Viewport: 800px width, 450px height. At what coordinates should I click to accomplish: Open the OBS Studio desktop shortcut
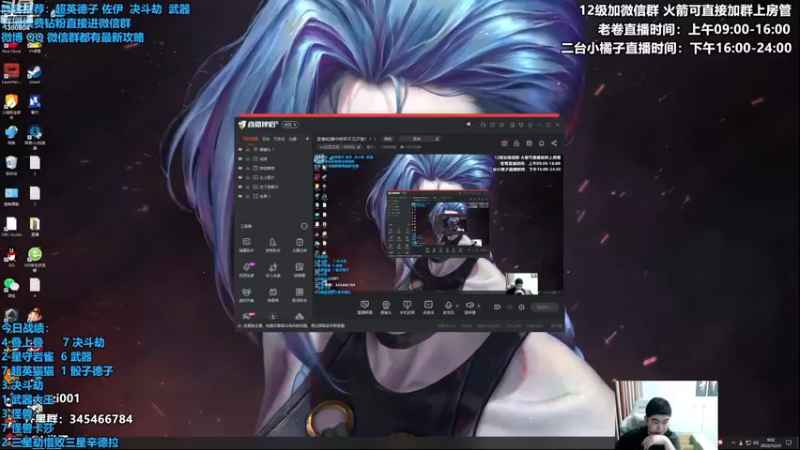pyautogui.click(x=11, y=227)
